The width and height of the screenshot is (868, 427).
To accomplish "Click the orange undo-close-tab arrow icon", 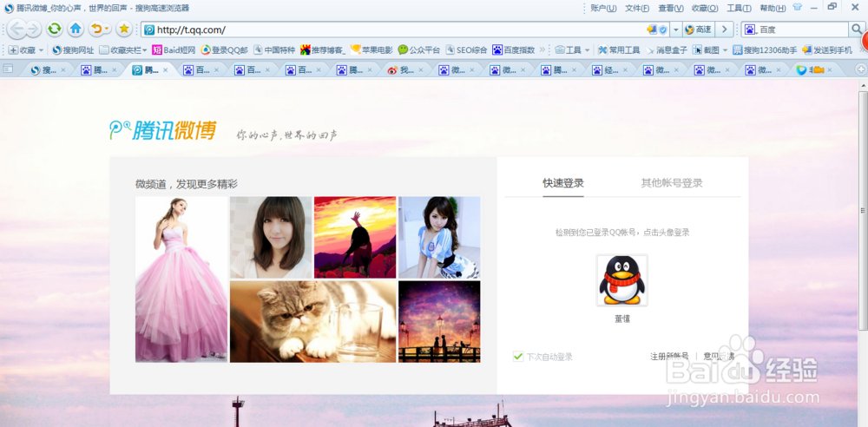I will pos(96,29).
